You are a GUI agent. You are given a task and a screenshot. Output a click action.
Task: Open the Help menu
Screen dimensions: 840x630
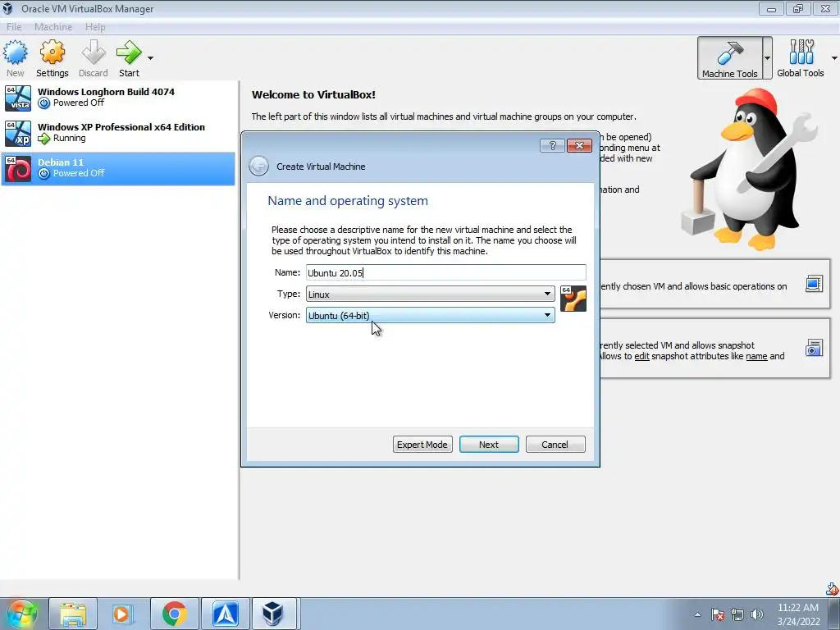click(95, 27)
